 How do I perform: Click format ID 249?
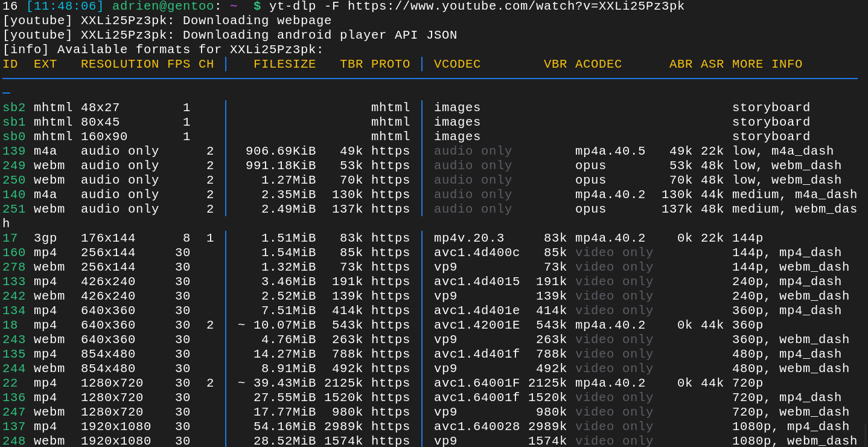14,166
